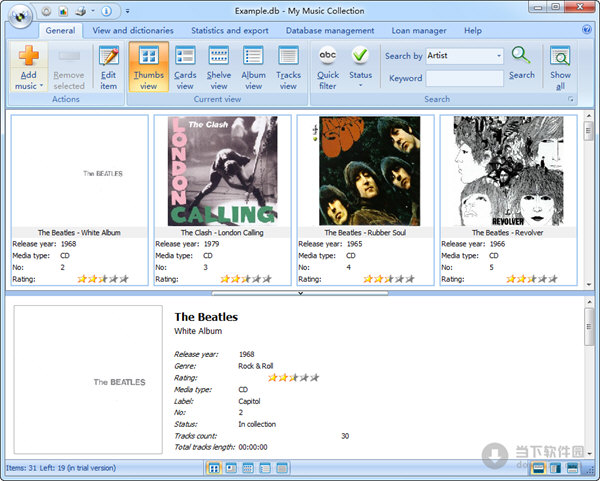Screen dimensions: 600x481
Task: Open the Search group dialog launcher
Action: (571, 99)
